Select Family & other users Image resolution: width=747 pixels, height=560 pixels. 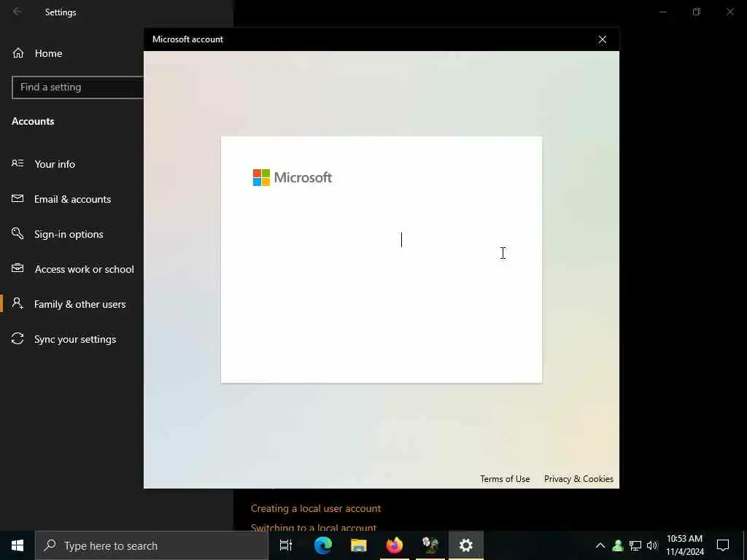(x=80, y=304)
